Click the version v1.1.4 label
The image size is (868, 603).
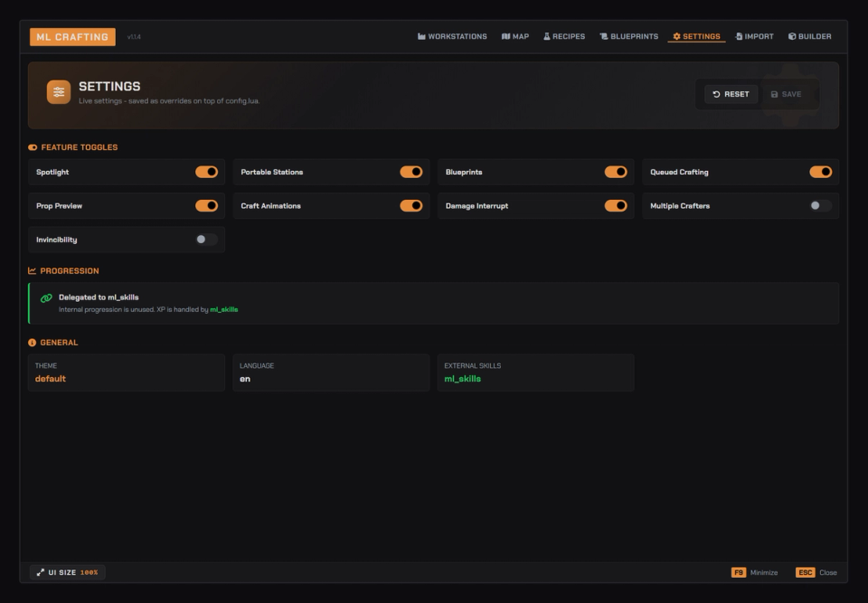(134, 37)
